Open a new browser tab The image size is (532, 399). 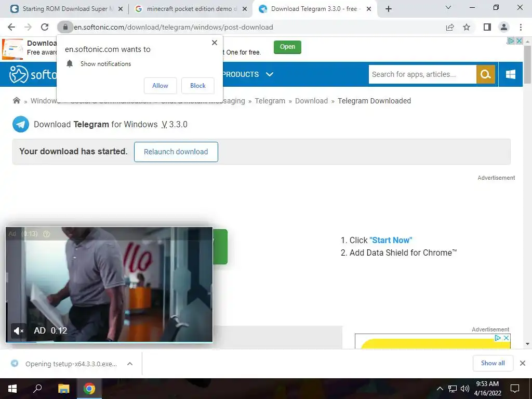(x=389, y=9)
